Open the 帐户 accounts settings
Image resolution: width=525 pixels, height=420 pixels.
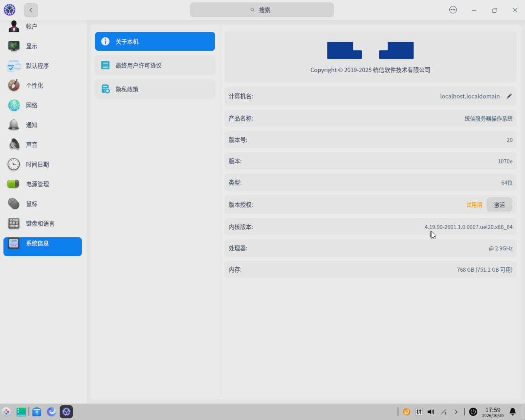click(x=42, y=27)
